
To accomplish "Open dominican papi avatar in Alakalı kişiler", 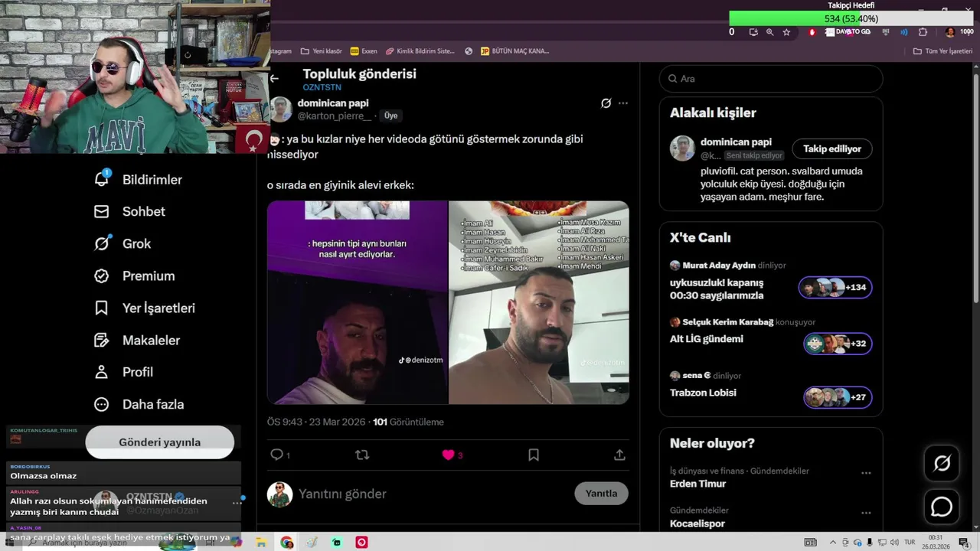I will (682, 148).
